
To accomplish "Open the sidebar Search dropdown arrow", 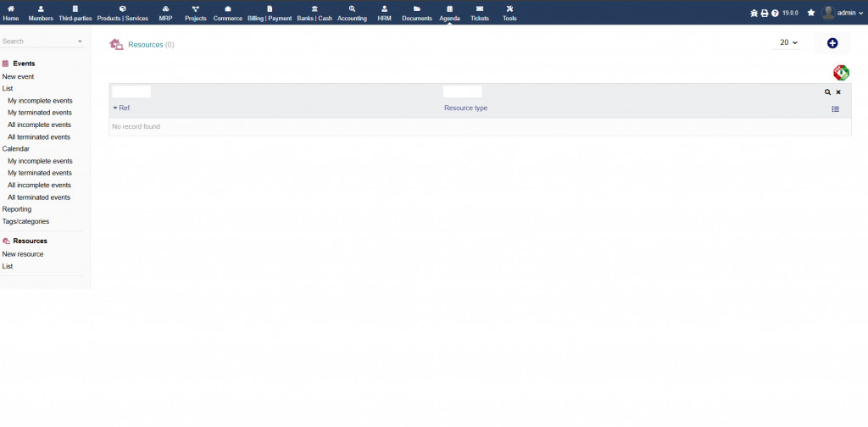I will point(80,42).
